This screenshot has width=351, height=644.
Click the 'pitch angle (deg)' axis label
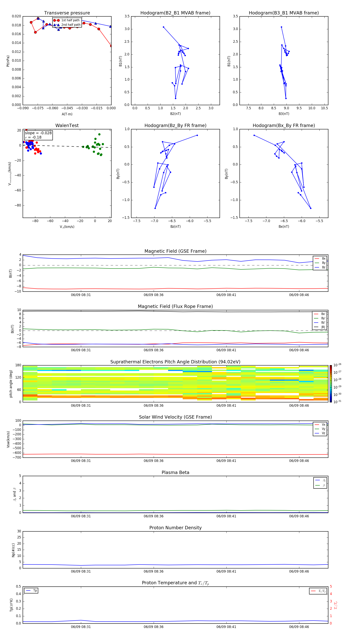11,384
